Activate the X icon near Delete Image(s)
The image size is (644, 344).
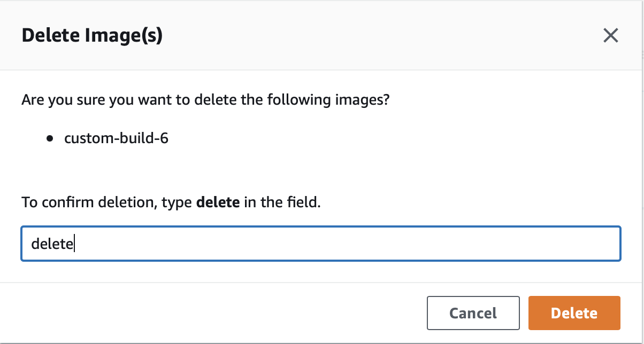pos(610,35)
